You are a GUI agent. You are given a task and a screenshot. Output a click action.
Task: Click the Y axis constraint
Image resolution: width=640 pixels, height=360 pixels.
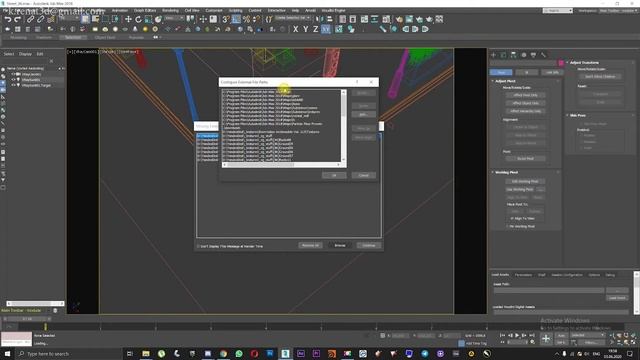tap(305, 29)
